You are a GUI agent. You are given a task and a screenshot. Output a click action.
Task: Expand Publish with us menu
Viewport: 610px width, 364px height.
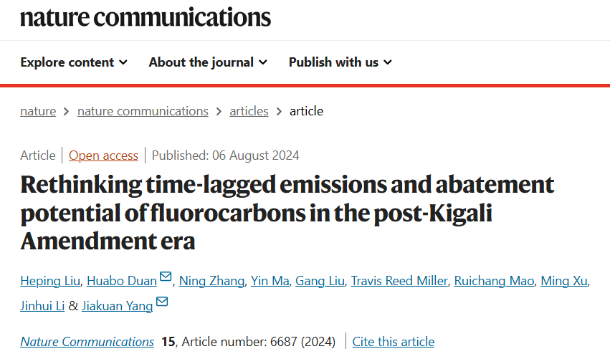340,62
